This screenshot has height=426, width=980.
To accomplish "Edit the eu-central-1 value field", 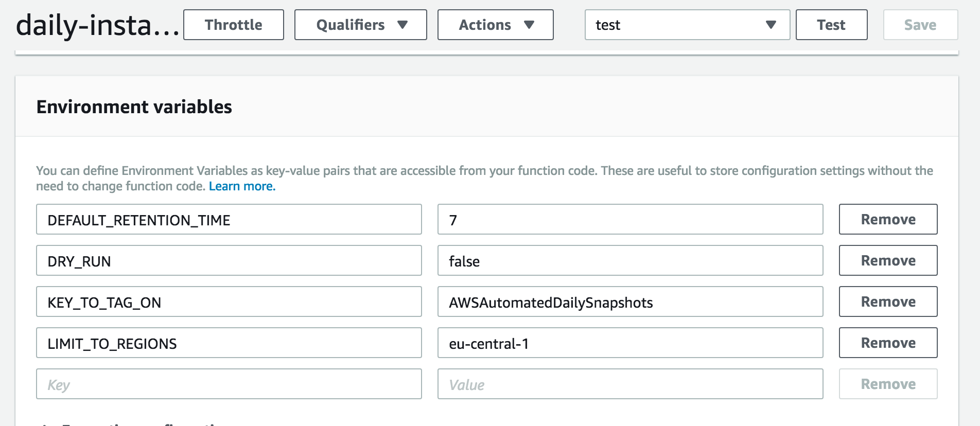I will click(x=630, y=343).
